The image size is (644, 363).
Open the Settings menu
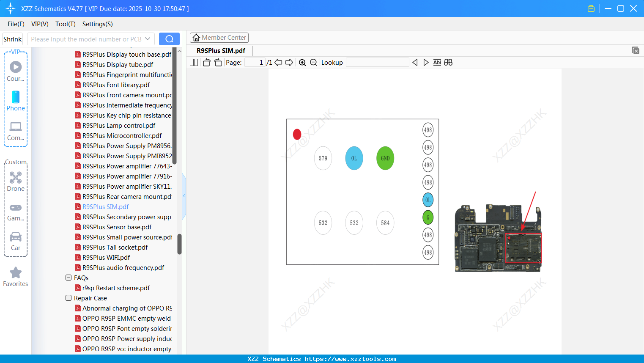[x=98, y=24]
